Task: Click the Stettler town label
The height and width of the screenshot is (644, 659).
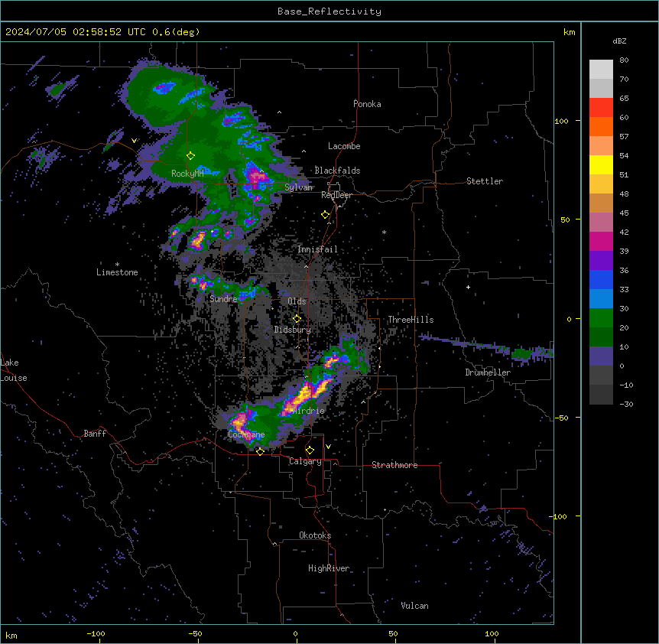Action: click(x=485, y=181)
